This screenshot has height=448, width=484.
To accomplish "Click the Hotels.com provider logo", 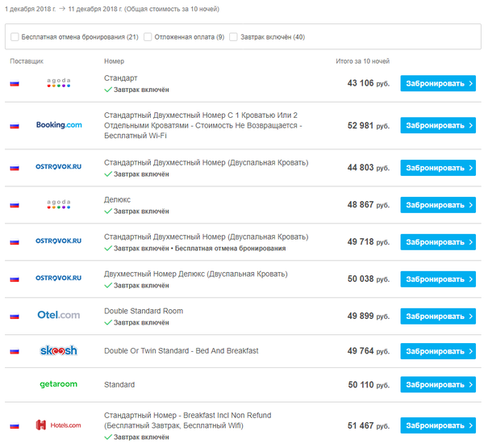I will click(x=59, y=425).
